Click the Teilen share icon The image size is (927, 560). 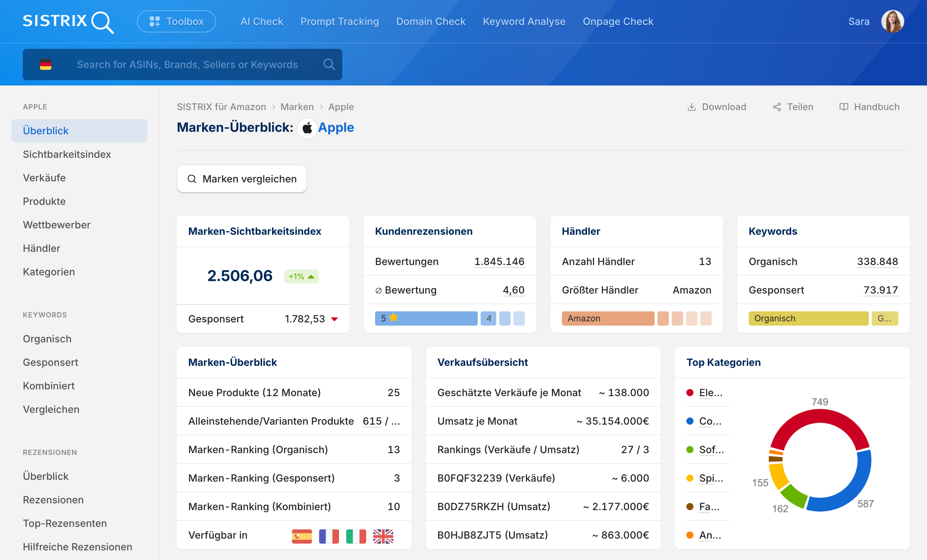click(x=777, y=107)
